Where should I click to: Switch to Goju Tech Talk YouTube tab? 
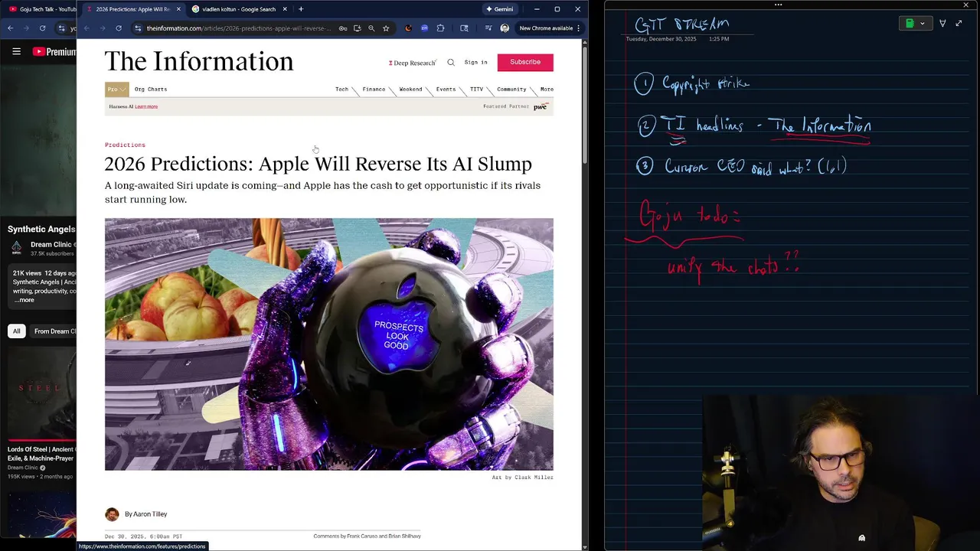[42, 9]
